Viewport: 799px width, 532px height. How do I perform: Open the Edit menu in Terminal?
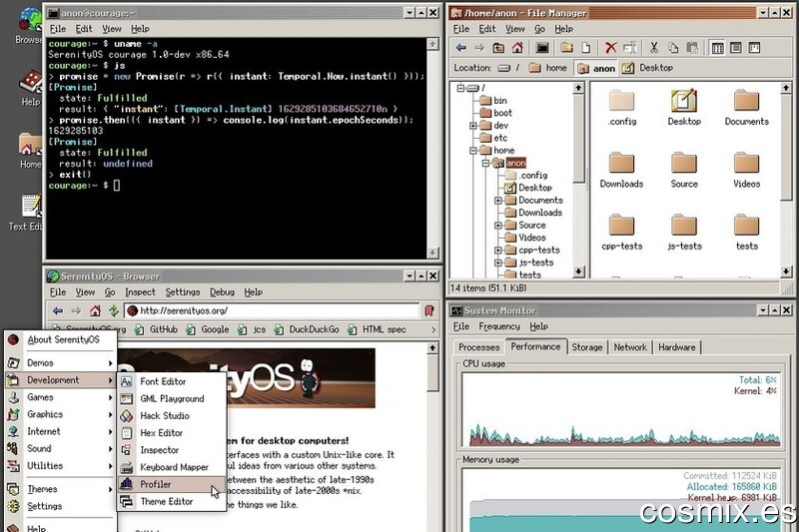[x=84, y=29]
